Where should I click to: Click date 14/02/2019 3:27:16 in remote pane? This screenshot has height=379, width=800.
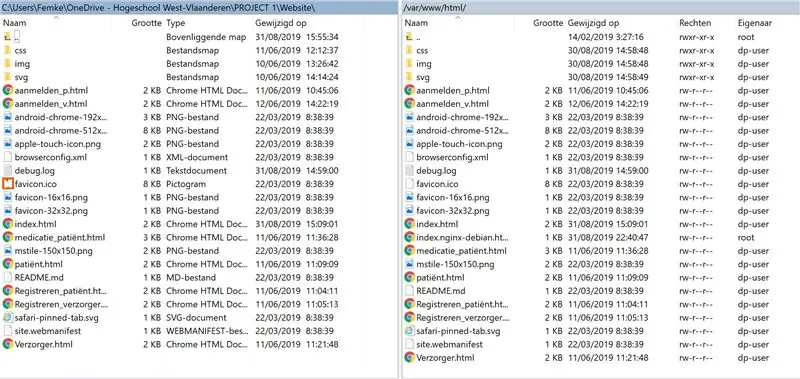point(606,37)
